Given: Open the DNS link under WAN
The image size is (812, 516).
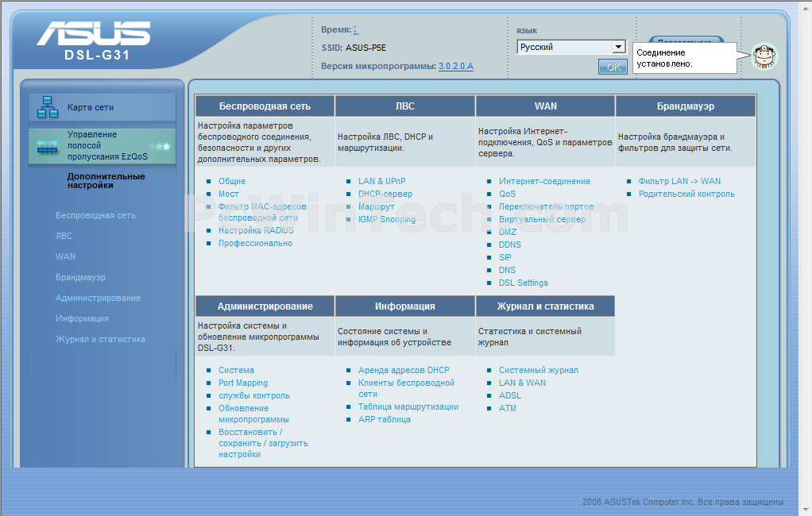Looking at the screenshot, I should (507, 270).
